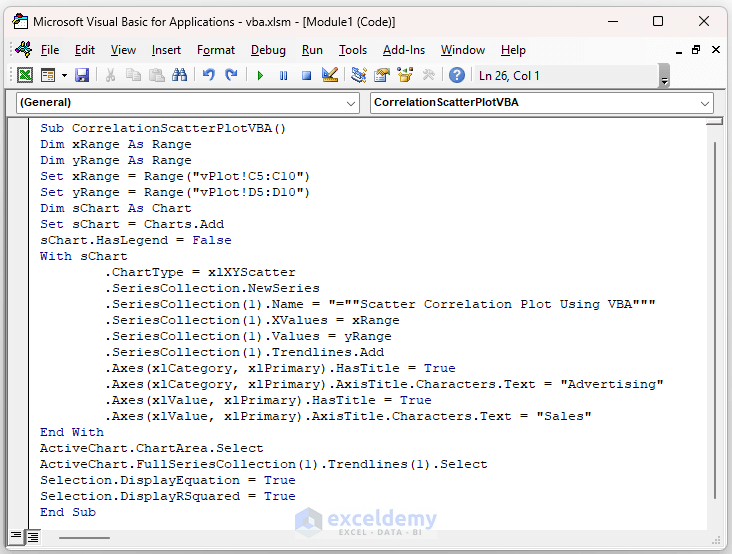This screenshot has height=554, width=732.
Task: Save the project with the floppy disk icon
Action: tap(82, 75)
